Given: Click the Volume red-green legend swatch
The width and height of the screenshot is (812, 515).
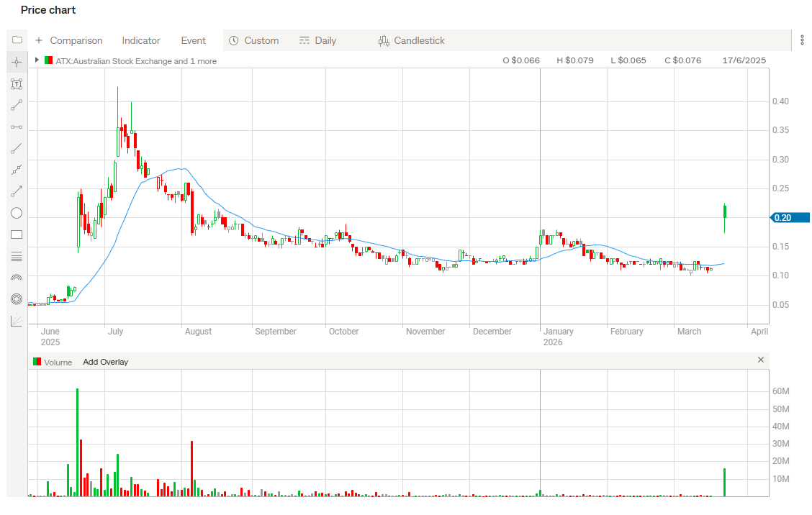Looking at the screenshot, I should 37,361.
